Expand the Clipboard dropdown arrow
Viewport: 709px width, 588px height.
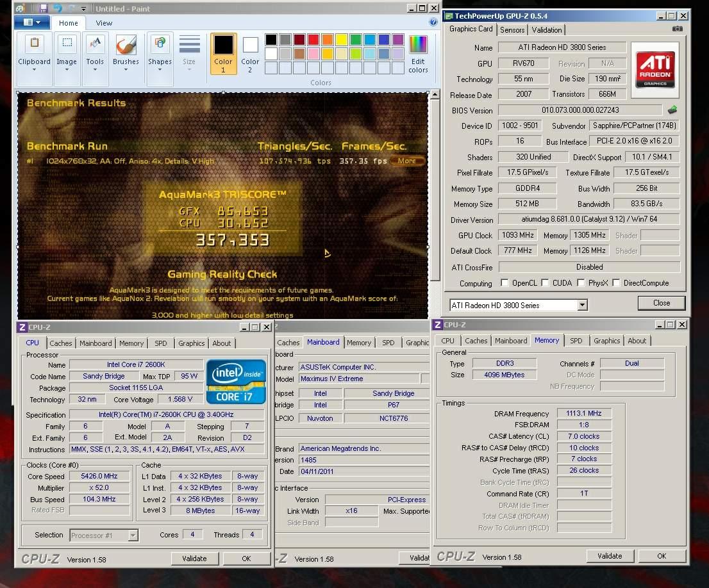pos(34,70)
